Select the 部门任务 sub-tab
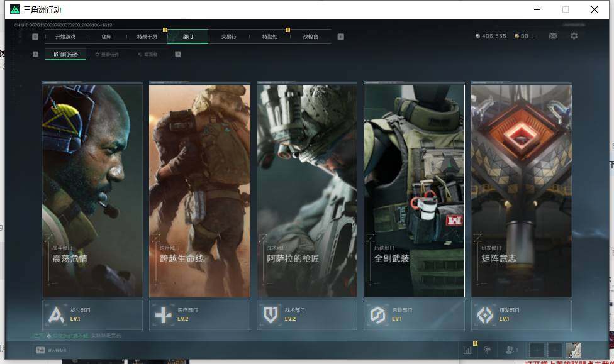Image resolution: width=614 pixels, height=364 pixels. click(x=66, y=55)
